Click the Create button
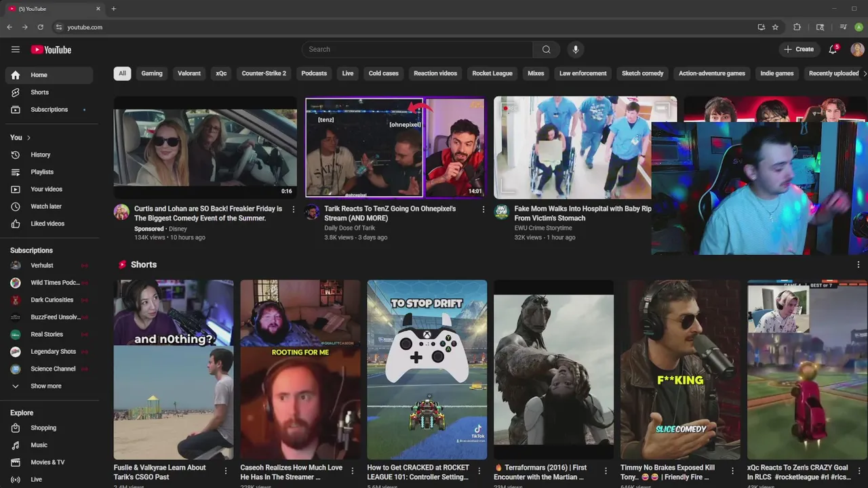 [x=799, y=49]
